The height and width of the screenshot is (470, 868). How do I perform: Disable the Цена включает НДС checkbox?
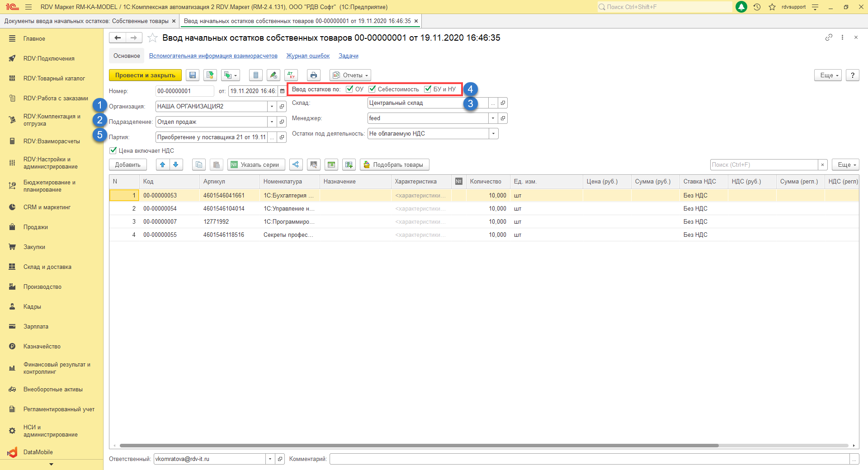coord(113,150)
